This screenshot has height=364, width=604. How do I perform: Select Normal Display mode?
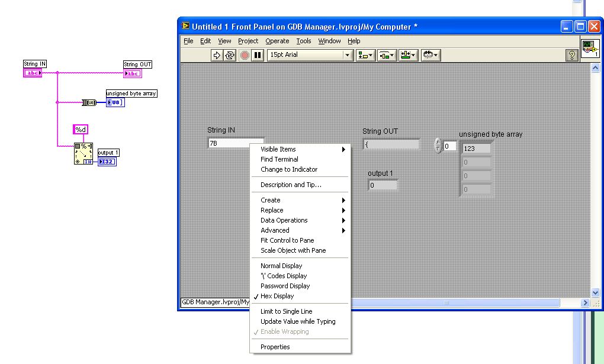(x=300, y=266)
